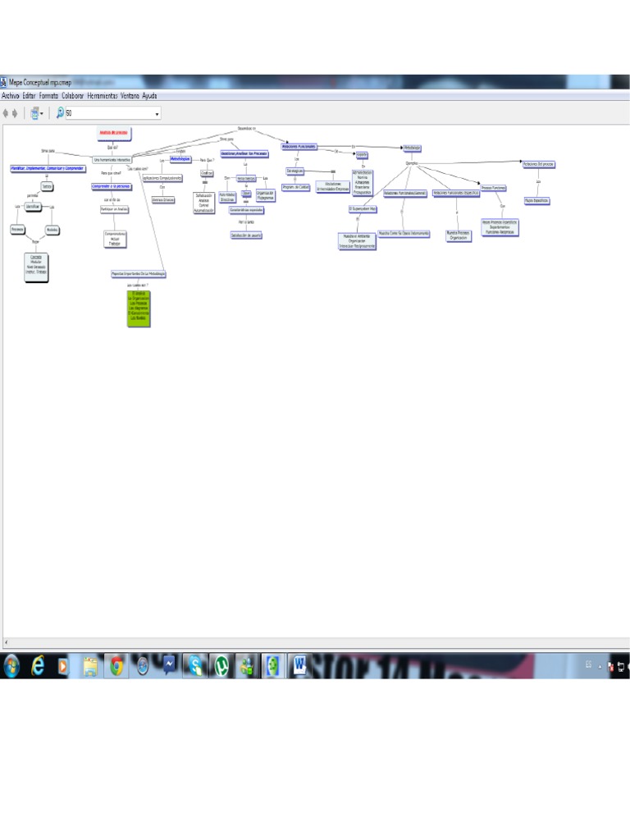Select the 'Identificar' concept node
Viewport: 630px width, 840px height.
pyautogui.click(x=33, y=206)
